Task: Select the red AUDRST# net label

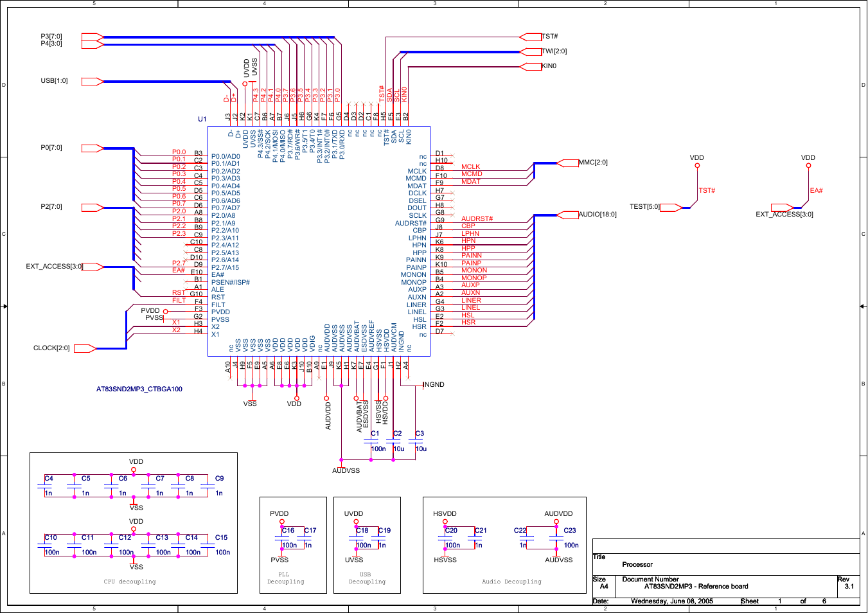Action: 477,219
